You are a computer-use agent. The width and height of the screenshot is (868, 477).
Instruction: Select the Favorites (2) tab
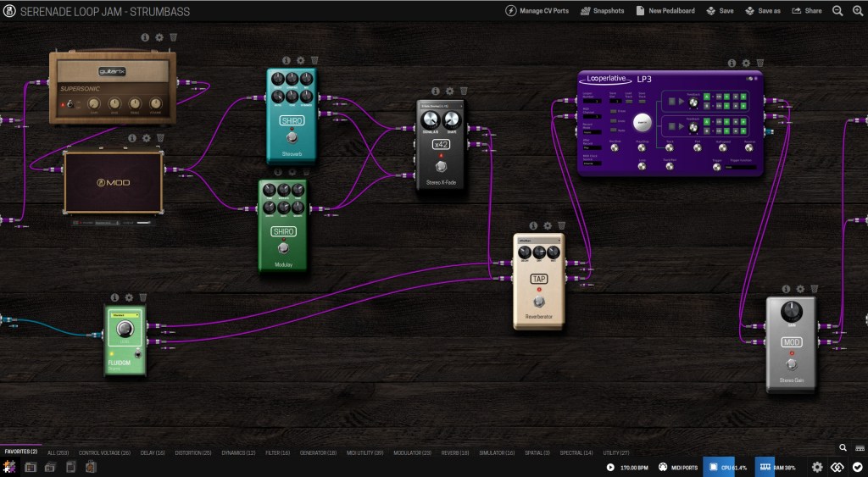click(20, 452)
